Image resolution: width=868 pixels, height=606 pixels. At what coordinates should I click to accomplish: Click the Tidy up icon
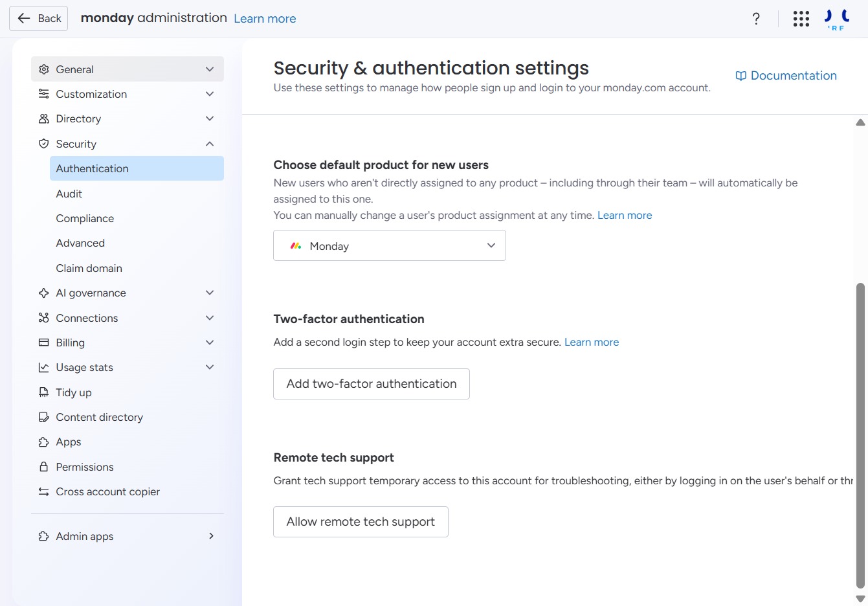click(44, 392)
